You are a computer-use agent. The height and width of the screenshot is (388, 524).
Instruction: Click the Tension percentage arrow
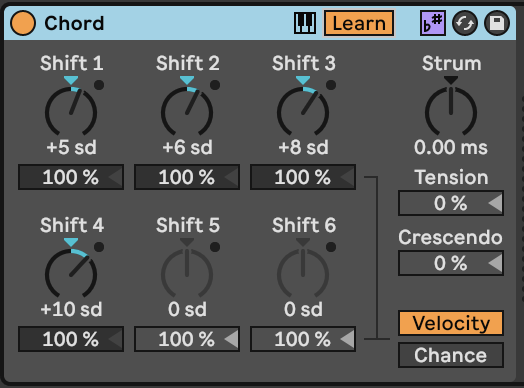tap(495, 203)
